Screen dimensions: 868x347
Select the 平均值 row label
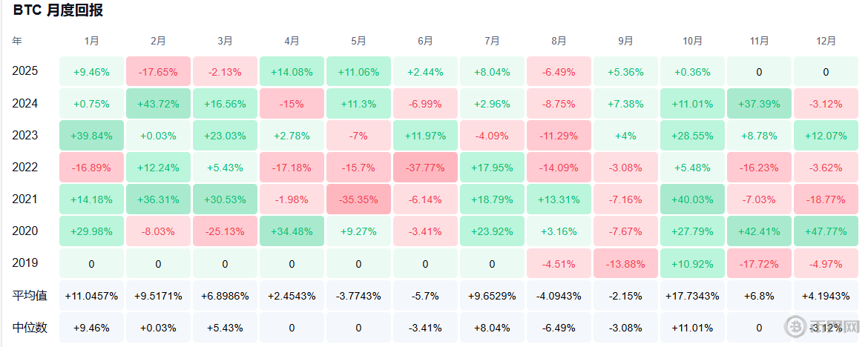click(x=30, y=295)
